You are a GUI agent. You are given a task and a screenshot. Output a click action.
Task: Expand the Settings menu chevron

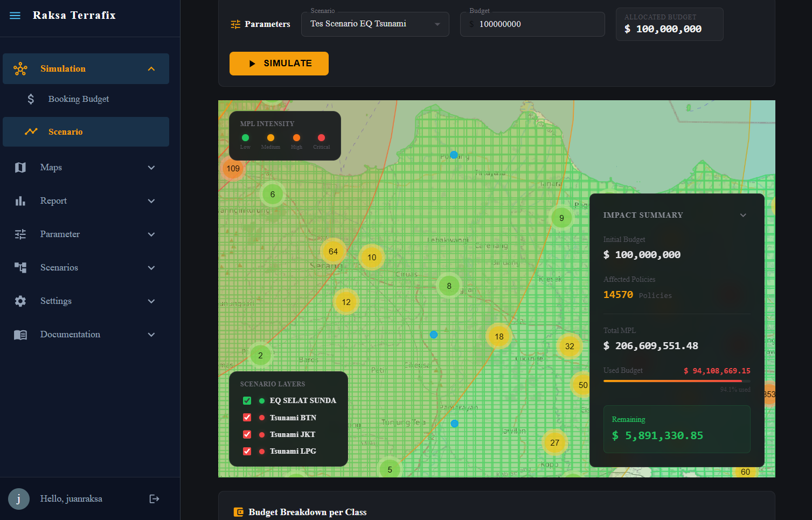click(x=151, y=301)
